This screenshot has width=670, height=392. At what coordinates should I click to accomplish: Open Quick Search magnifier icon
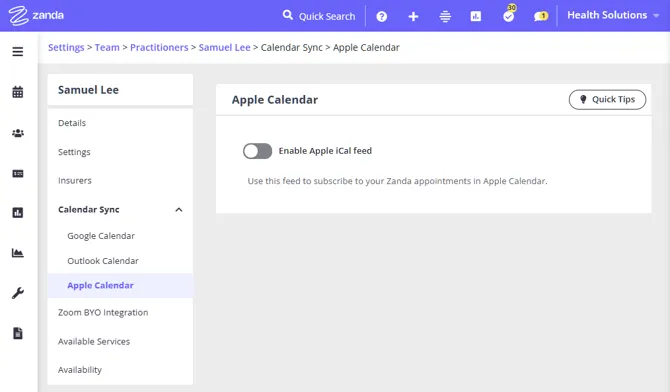(288, 15)
